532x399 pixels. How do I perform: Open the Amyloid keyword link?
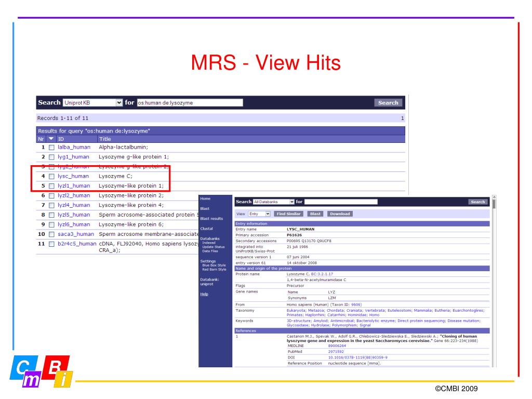point(320,321)
